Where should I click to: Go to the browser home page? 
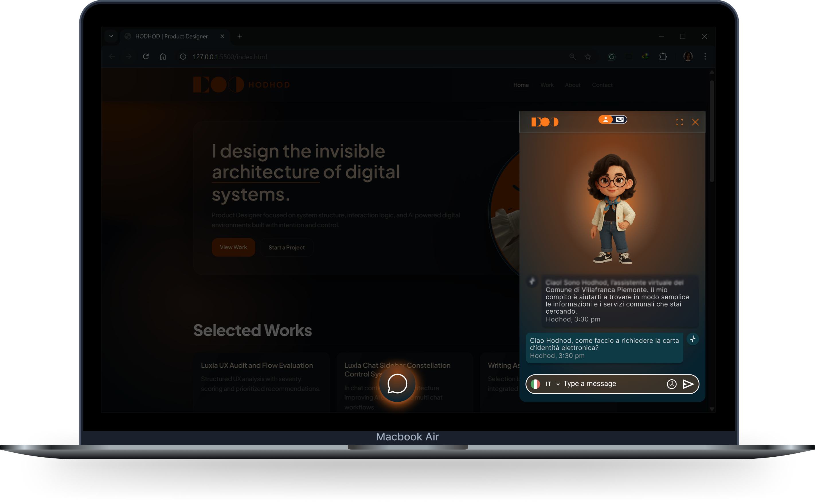point(163,57)
